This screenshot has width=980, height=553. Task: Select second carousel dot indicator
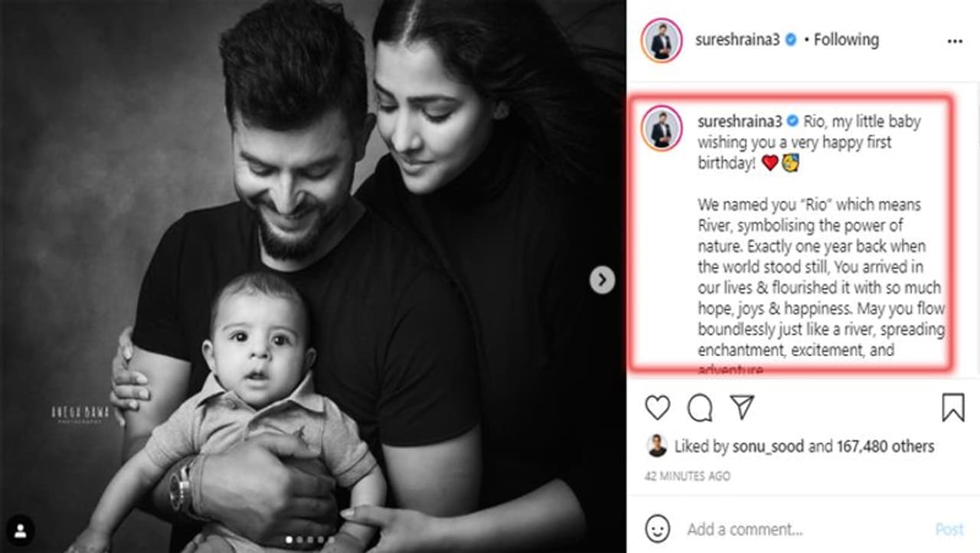click(299, 540)
